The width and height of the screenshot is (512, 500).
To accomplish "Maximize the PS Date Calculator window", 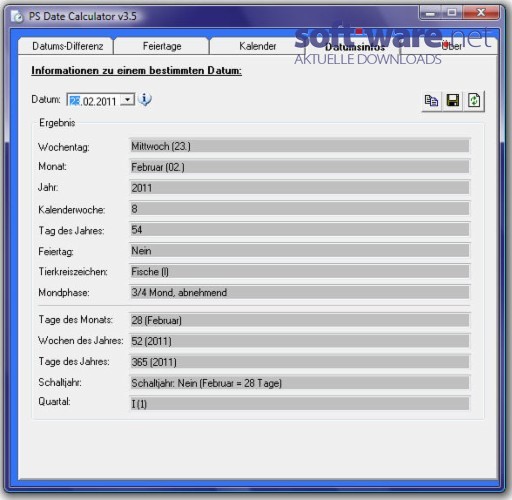I will 452,13.
